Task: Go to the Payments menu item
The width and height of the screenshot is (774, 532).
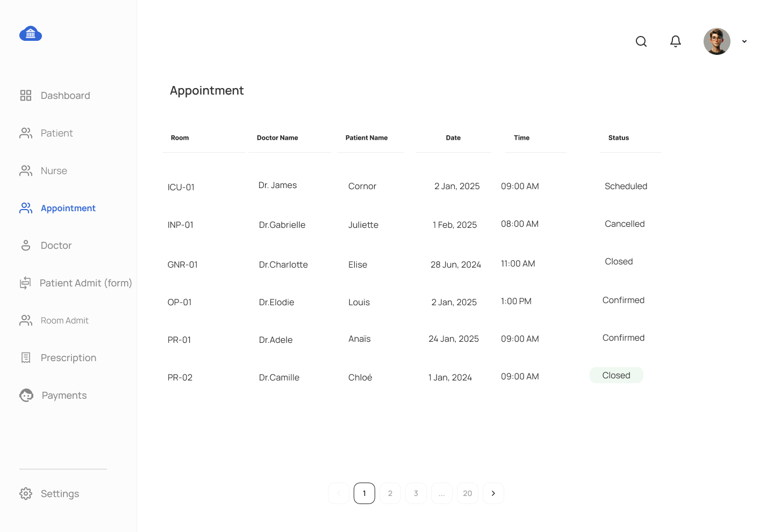Action: tap(64, 396)
